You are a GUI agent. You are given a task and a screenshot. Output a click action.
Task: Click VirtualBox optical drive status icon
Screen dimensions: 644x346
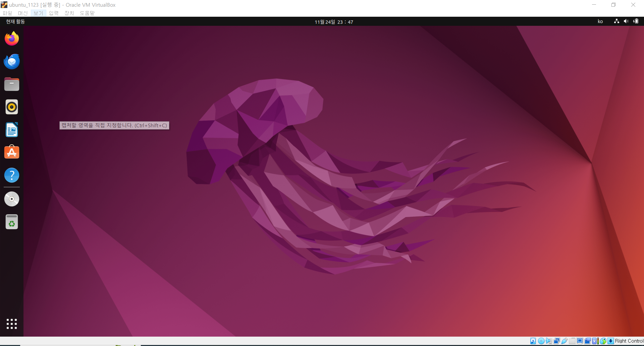pyautogui.click(x=541, y=341)
